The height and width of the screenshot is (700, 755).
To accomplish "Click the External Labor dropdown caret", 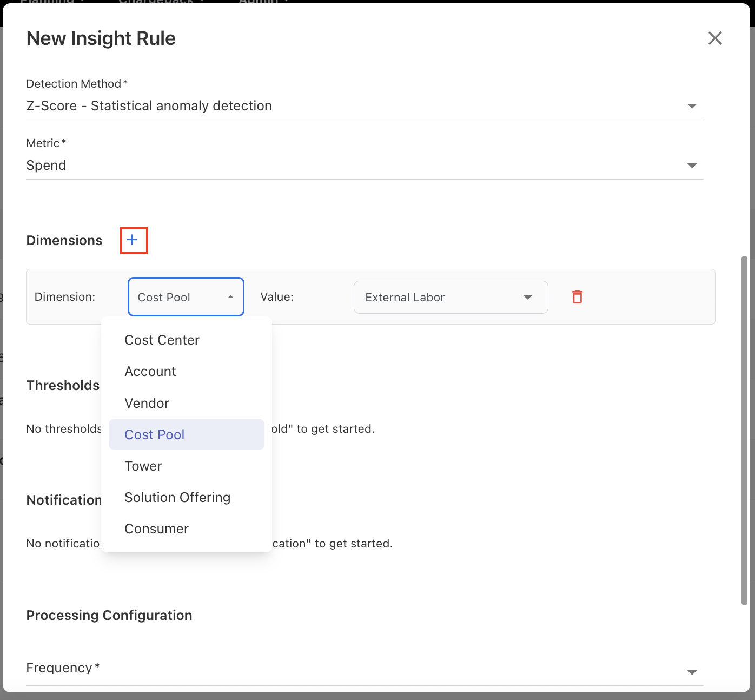I will tap(527, 297).
